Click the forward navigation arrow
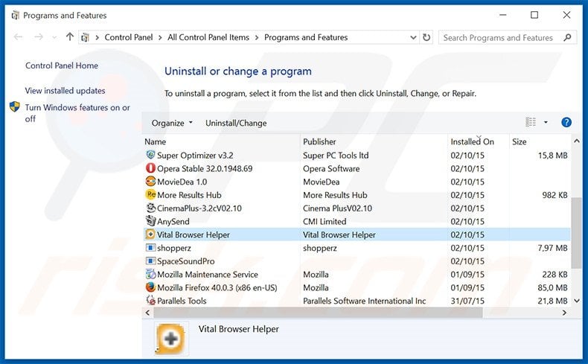The height and width of the screenshot is (364, 588). click(39, 36)
